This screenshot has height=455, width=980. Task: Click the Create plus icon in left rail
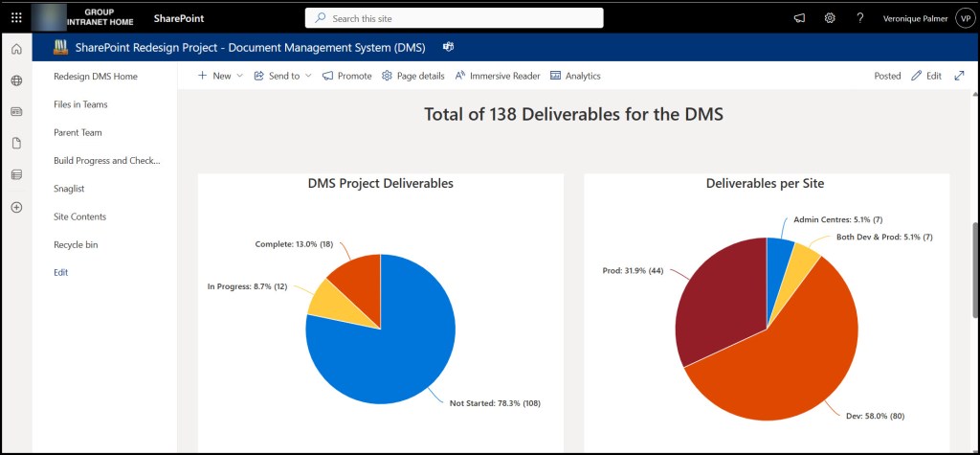(16, 207)
